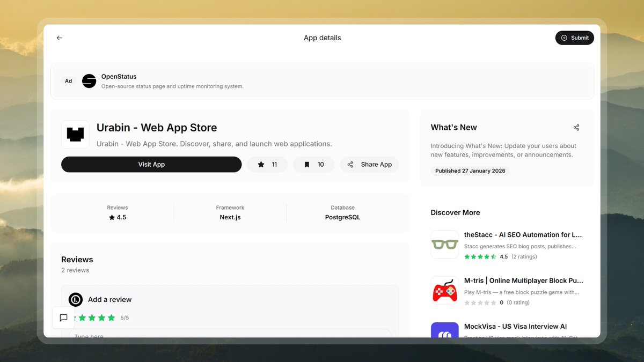Open the OpenStatus logo in the ad
The height and width of the screenshot is (362, 644).
coord(89,81)
